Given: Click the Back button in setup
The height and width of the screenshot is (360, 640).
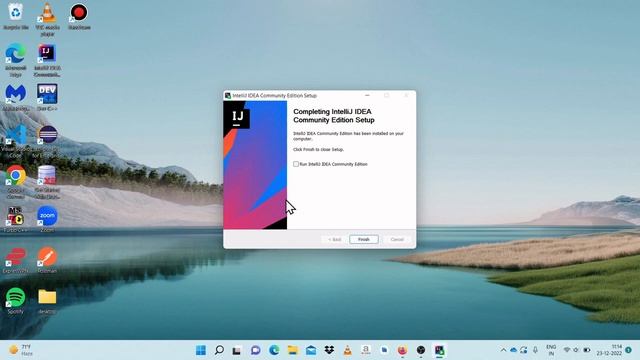Looking at the screenshot, I should 334,240.
